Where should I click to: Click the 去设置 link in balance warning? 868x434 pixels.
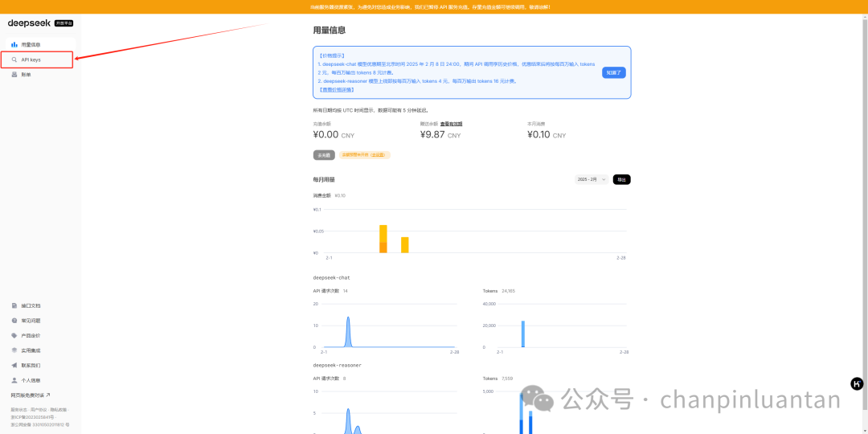(x=378, y=155)
